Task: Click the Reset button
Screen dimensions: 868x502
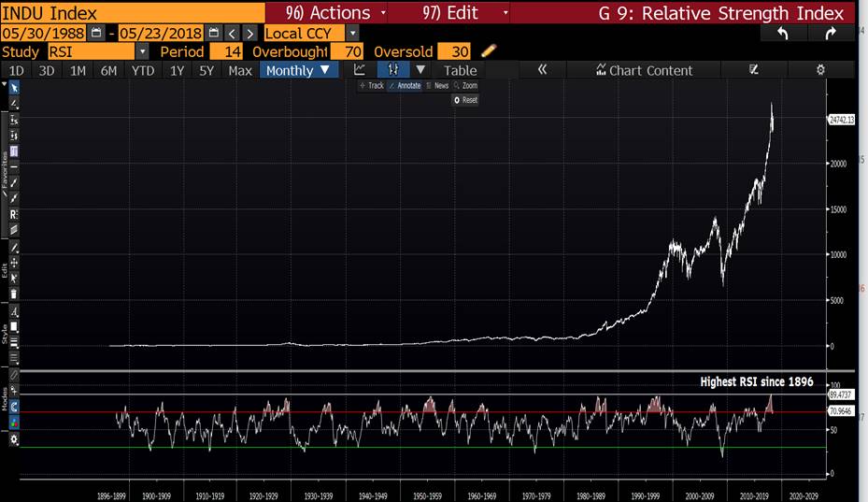Action: 465,100
